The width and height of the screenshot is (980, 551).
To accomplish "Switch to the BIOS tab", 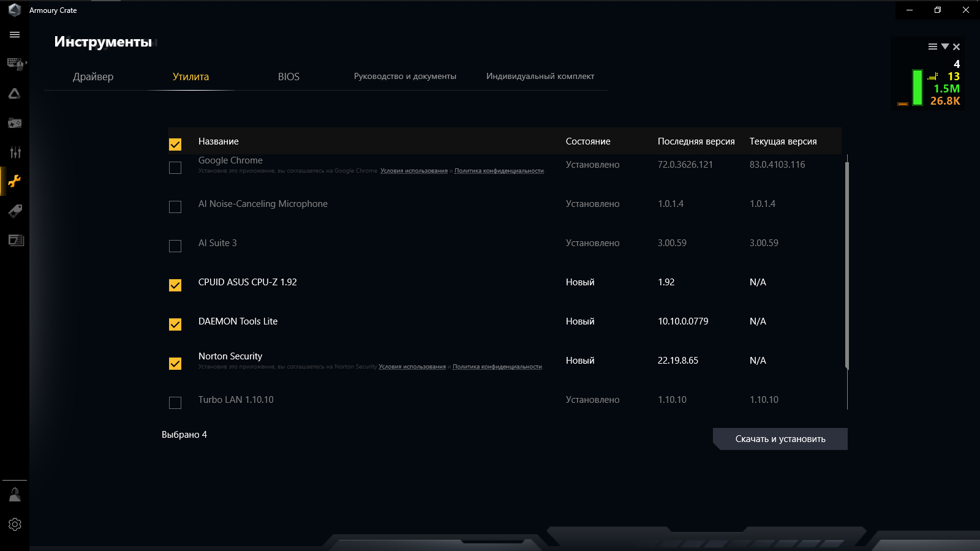I will 288,77.
